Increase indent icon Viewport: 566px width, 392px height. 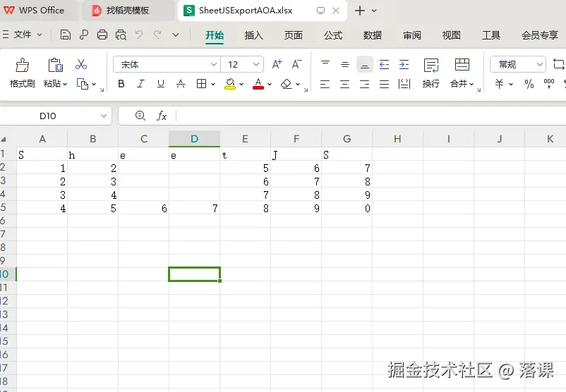click(x=404, y=65)
